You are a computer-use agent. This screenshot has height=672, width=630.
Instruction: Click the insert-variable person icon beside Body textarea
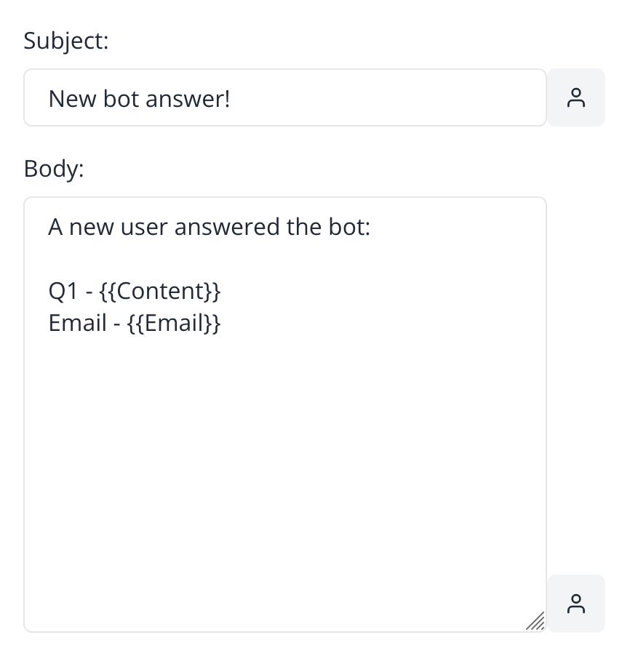(x=575, y=604)
